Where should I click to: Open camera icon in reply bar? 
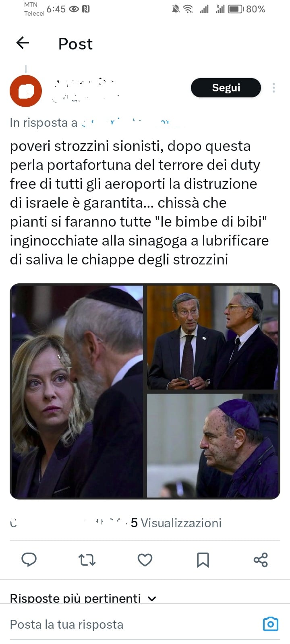tap(271, 624)
